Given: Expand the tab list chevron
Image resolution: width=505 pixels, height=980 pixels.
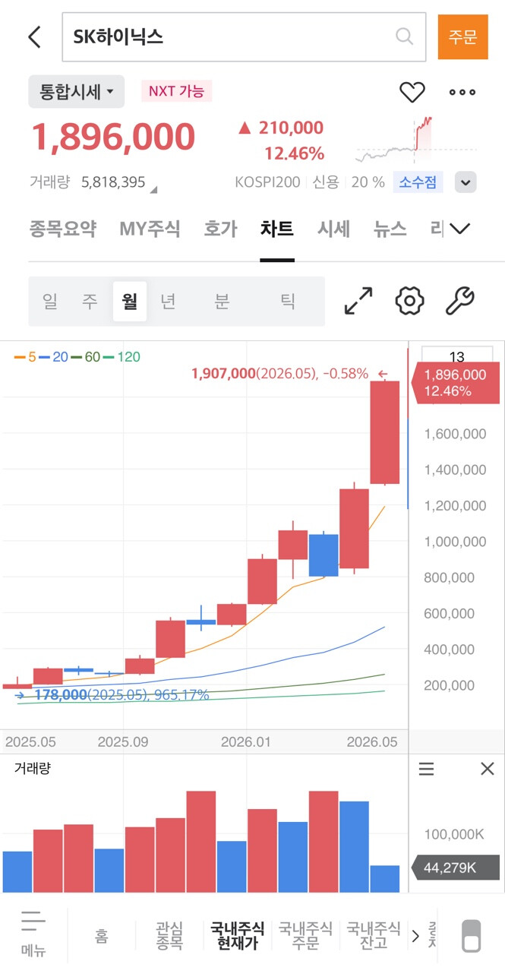Looking at the screenshot, I should click(x=460, y=229).
